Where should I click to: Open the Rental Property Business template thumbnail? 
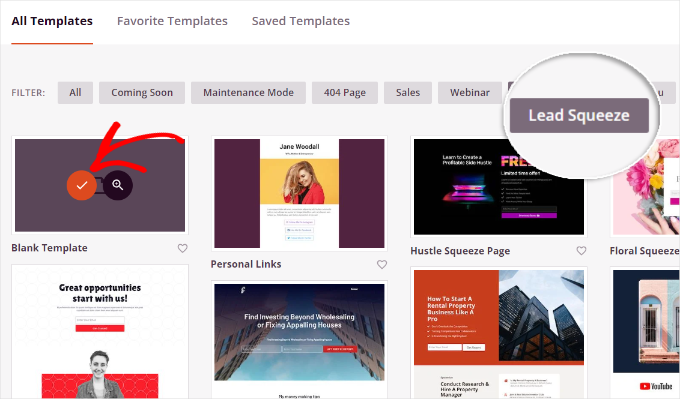point(499,333)
